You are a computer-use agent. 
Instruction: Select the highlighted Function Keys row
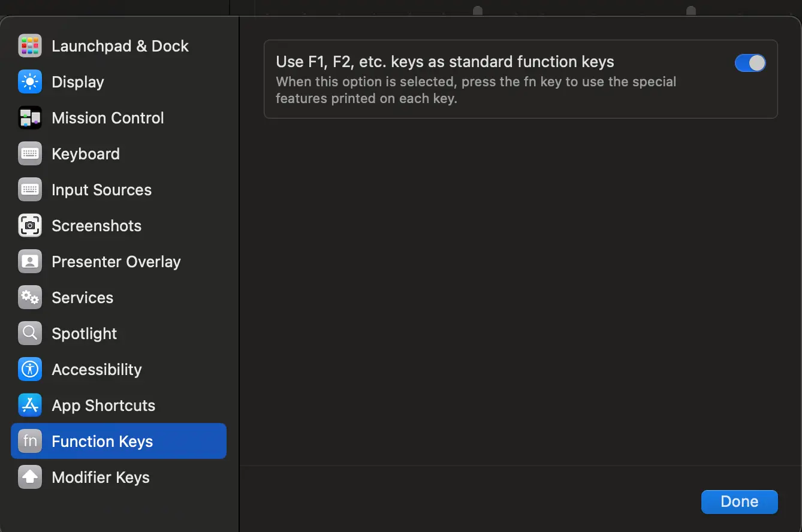point(119,442)
